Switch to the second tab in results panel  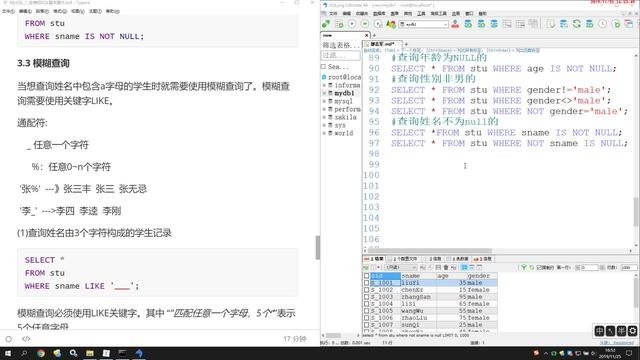click(x=404, y=259)
